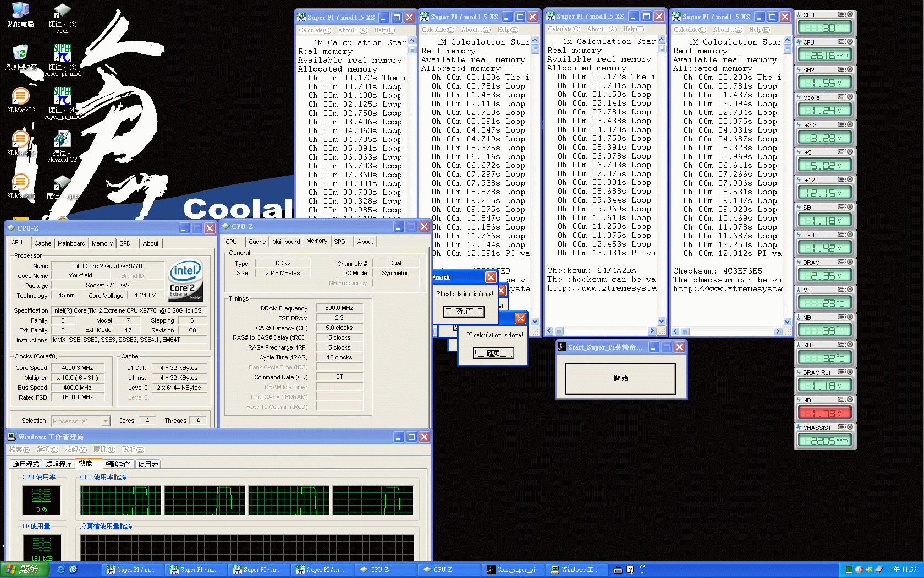Open the 捷徑 - (3) super_pi_mod shortcut

(x=62, y=61)
